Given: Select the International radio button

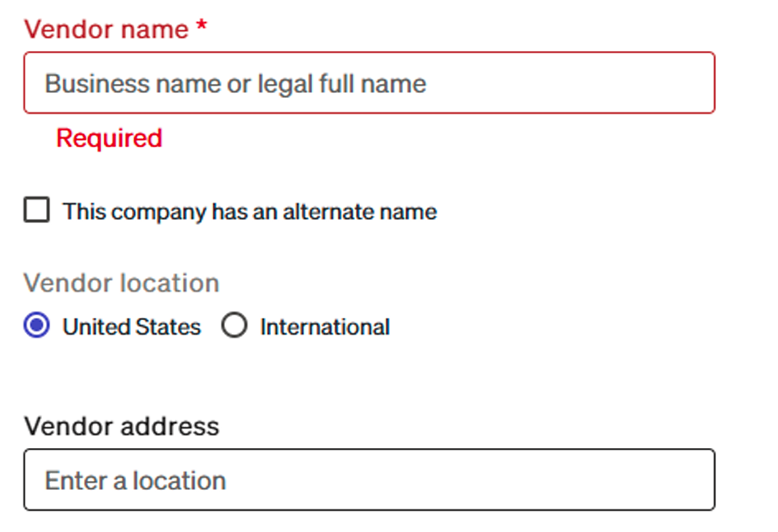Looking at the screenshot, I should (234, 327).
